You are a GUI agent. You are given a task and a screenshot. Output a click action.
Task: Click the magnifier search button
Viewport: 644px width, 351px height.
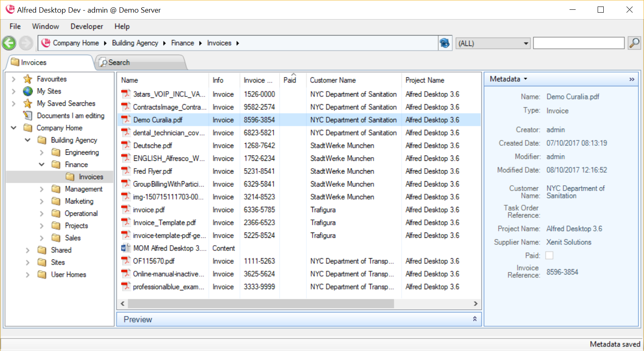634,43
